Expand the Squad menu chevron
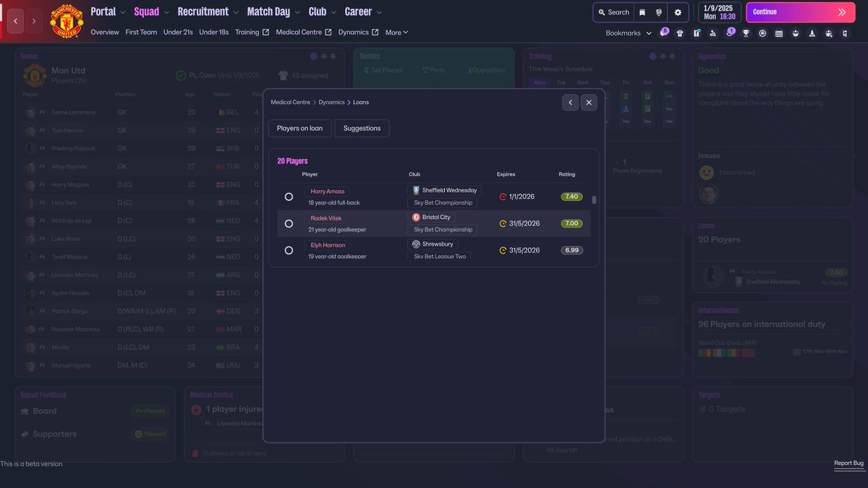Screen dimensions: 868x488 click(x=166, y=12)
